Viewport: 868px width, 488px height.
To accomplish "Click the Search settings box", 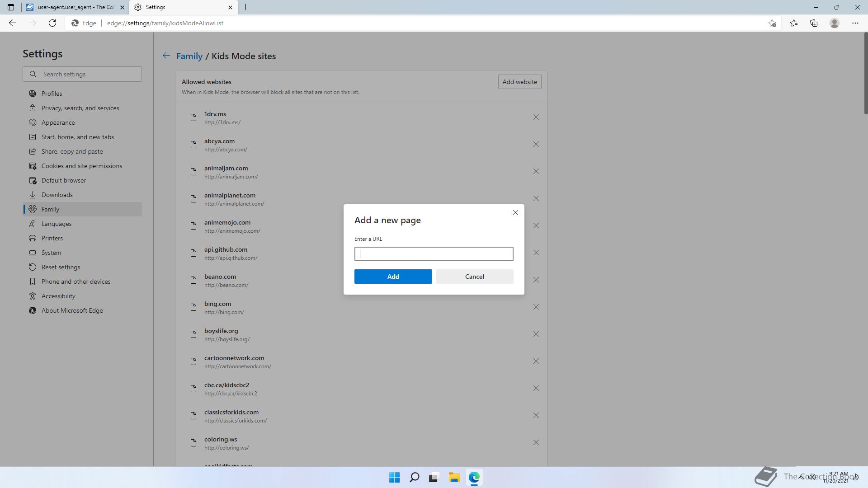I will point(82,74).
